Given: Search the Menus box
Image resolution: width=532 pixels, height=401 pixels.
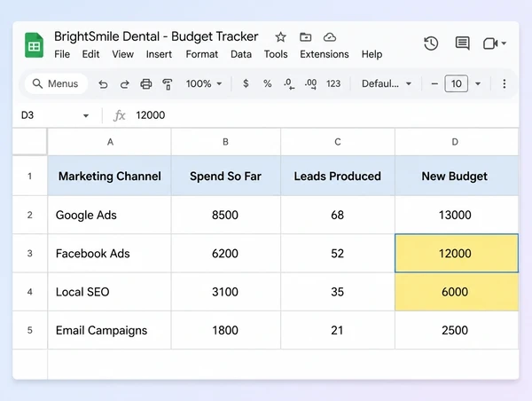Looking at the screenshot, I should [56, 83].
